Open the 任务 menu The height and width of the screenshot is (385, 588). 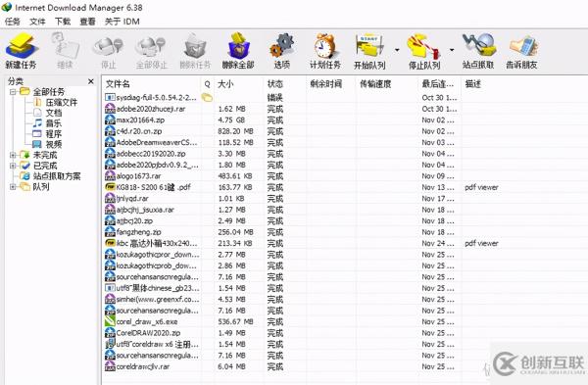12,22
